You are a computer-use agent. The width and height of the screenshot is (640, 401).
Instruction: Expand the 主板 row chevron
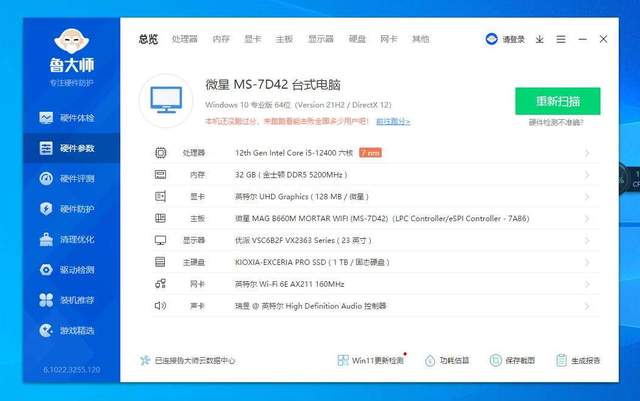click(x=587, y=218)
